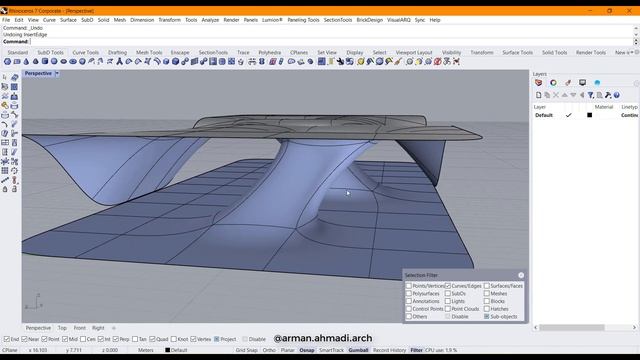Toggle the End osnap checkbox
The width and height of the screenshot is (640, 360).
7,339
